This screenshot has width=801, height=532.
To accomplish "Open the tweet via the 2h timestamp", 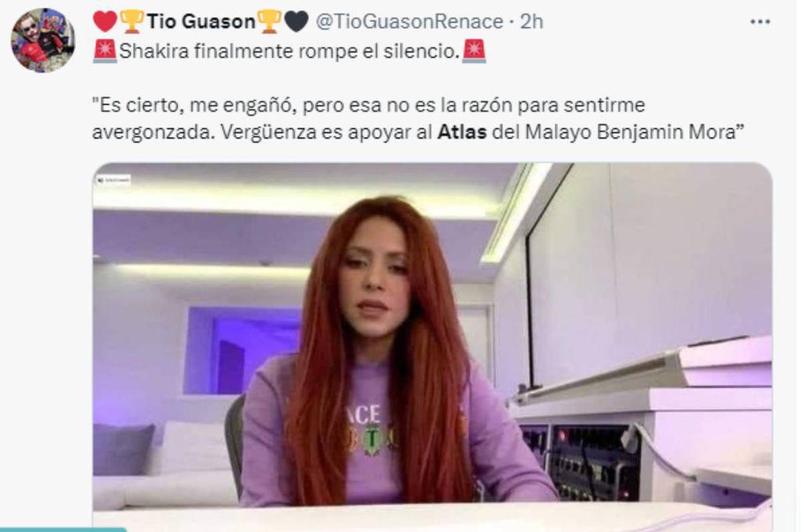I will [531, 22].
